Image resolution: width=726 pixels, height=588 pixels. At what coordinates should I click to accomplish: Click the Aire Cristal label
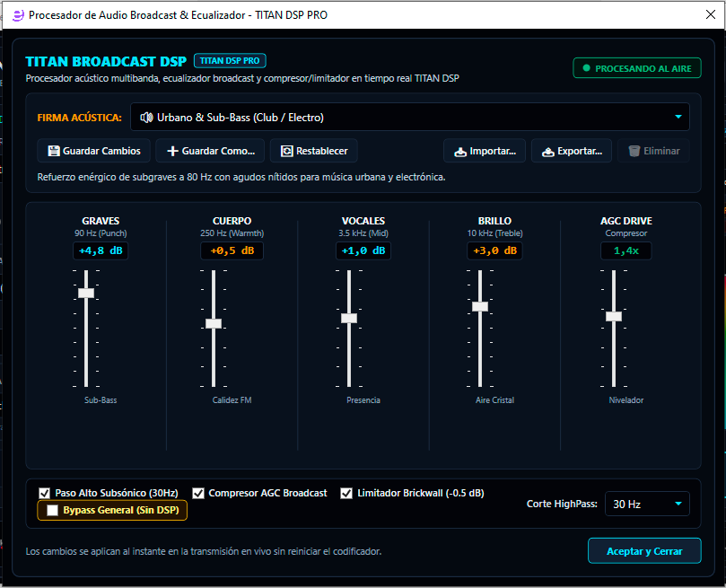click(495, 400)
